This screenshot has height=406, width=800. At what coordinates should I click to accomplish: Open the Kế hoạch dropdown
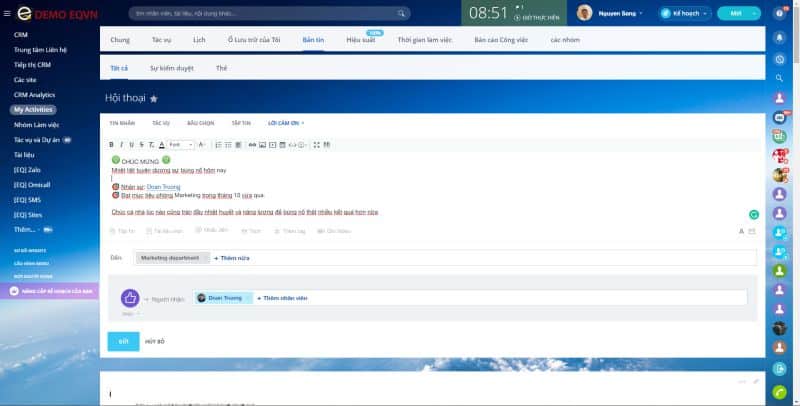tap(685, 13)
